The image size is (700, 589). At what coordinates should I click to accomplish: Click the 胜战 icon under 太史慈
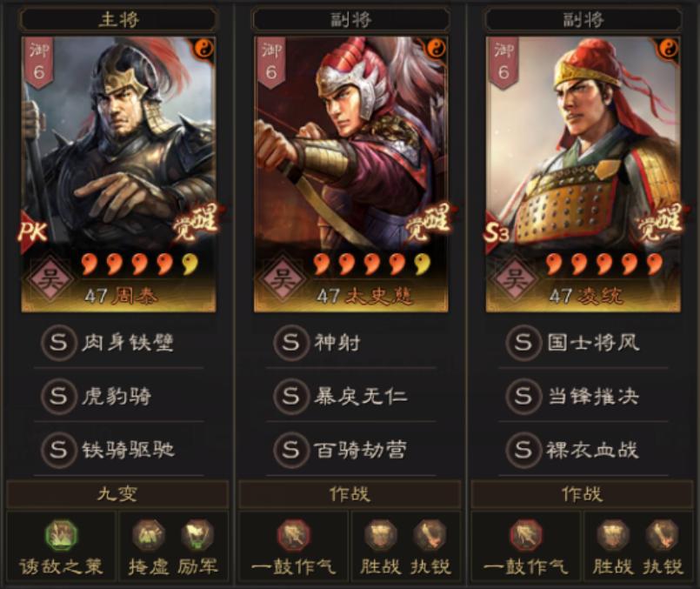coord(381,535)
